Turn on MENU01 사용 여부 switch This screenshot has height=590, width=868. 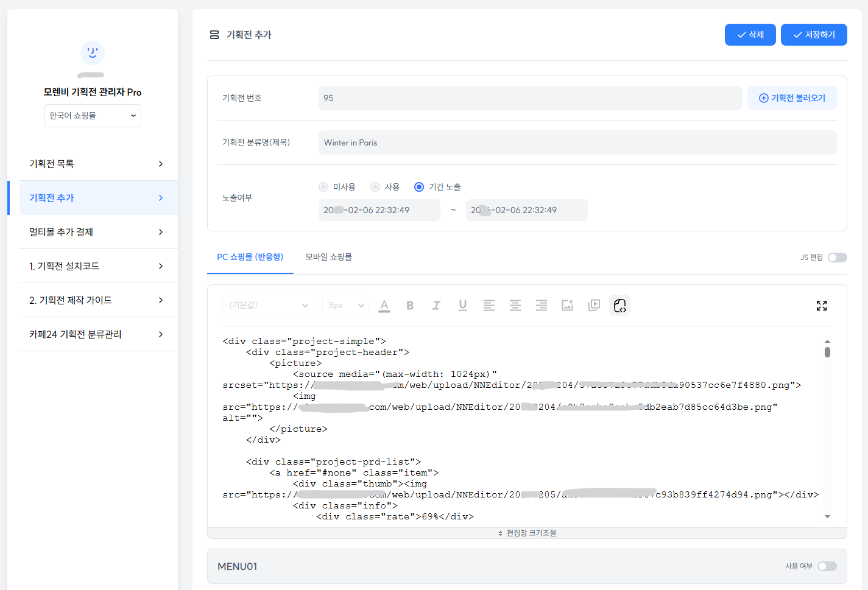pyautogui.click(x=827, y=566)
